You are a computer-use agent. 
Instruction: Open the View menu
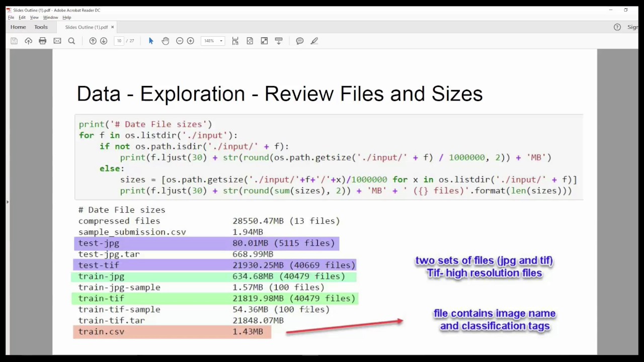[34, 18]
